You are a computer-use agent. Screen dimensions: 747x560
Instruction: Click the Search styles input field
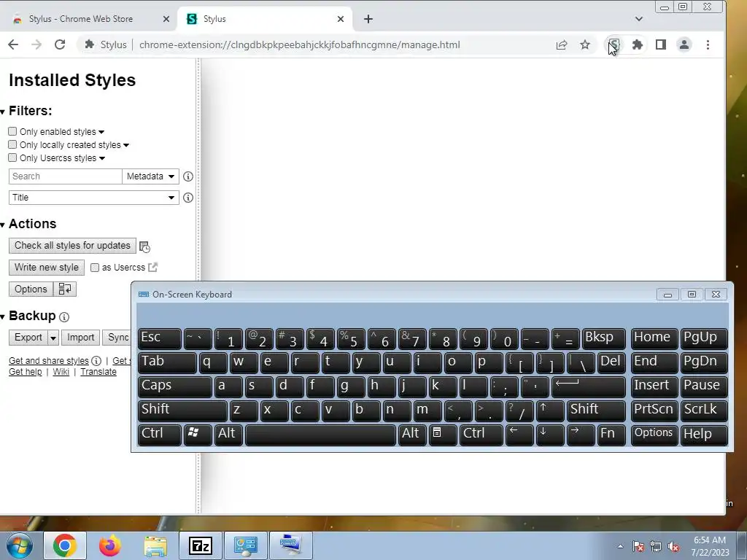tap(65, 176)
